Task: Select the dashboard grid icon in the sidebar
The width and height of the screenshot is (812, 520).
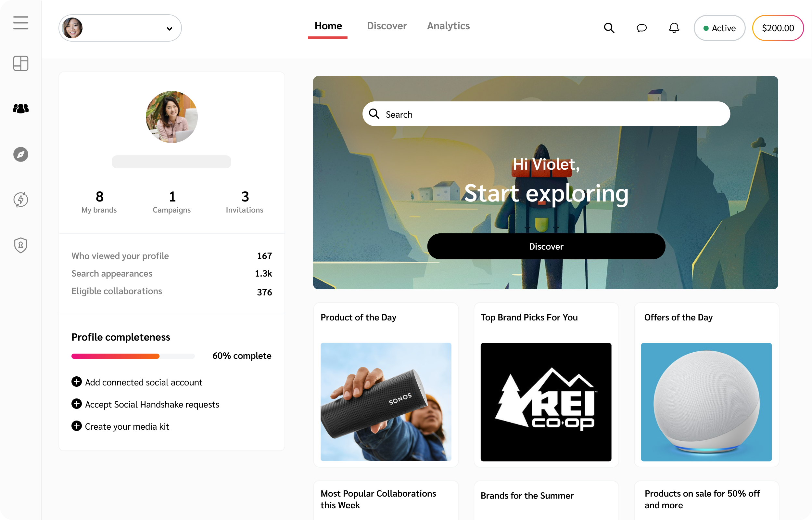Action: (x=20, y=63)
